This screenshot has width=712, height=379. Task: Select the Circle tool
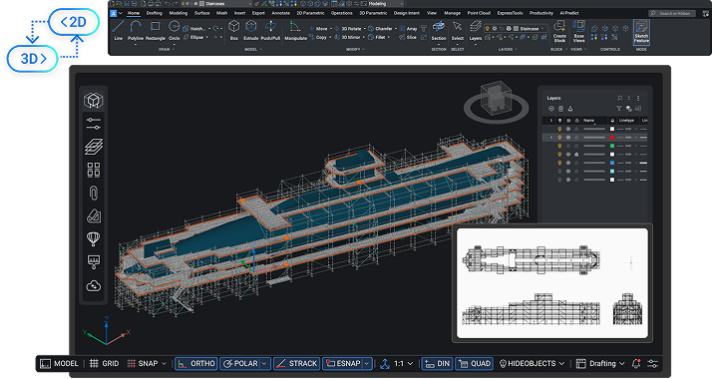tap(174, 31)
